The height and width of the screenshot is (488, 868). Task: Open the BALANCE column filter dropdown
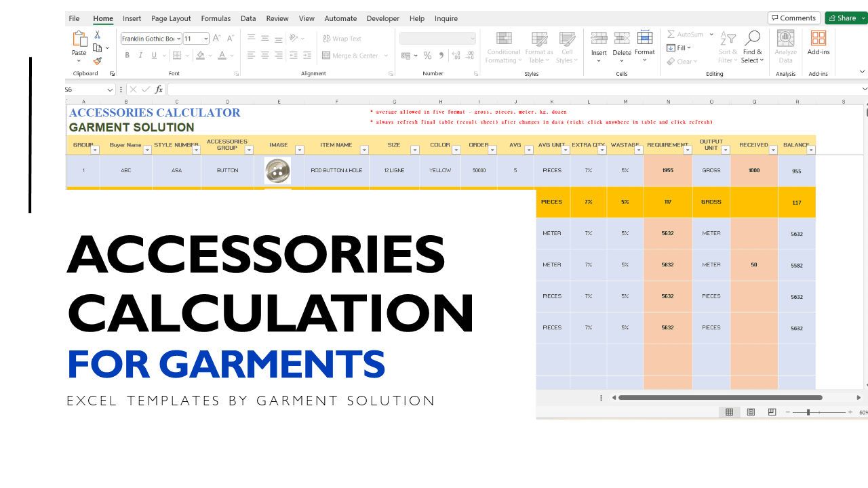[x=810, y=149]
